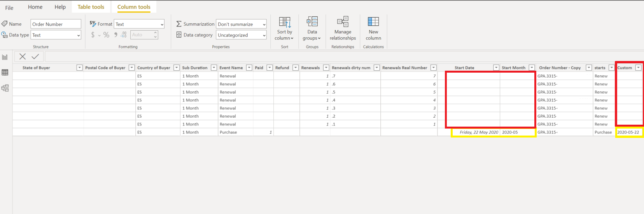The height and width of the screenshot is (214, 644).
Task: Open Manage relationships dialog
Action: tap(343, 28)
